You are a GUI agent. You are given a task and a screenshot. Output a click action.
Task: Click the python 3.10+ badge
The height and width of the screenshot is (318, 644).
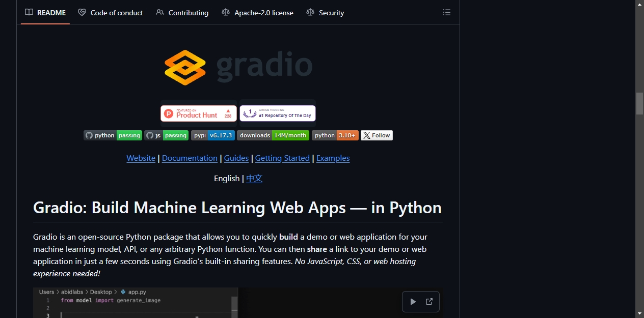pos(335,135)
